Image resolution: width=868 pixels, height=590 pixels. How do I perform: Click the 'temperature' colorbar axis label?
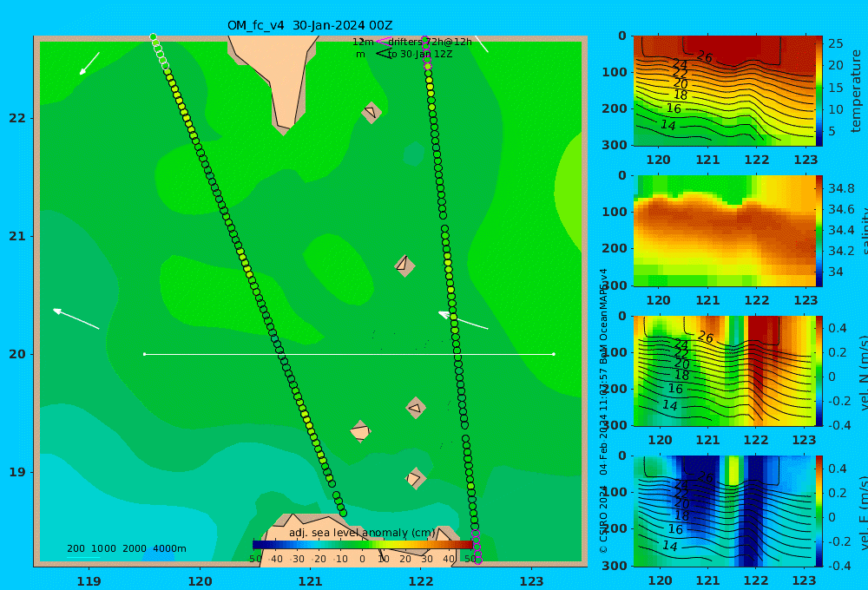coord(856,91)
